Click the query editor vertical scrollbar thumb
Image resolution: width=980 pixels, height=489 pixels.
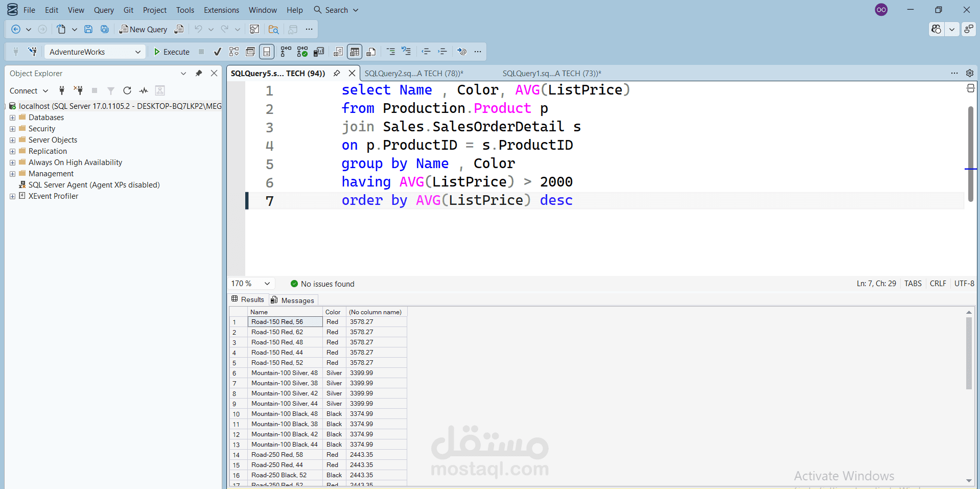point(971,153)
